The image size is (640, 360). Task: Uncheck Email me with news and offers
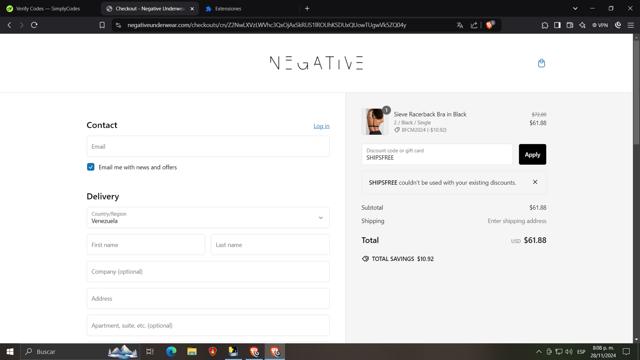[91, 167]
